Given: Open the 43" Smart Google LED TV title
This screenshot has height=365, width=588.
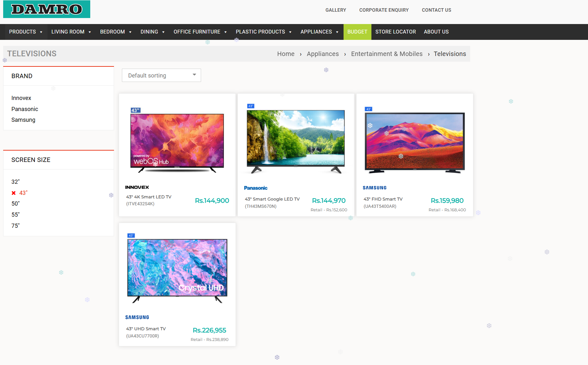Looking at the screenshot, I should coord(272,199).
